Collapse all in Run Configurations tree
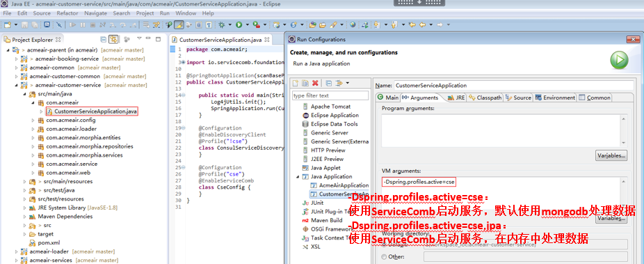This screenshot has height=264, width=644. [x=329, y=83]
